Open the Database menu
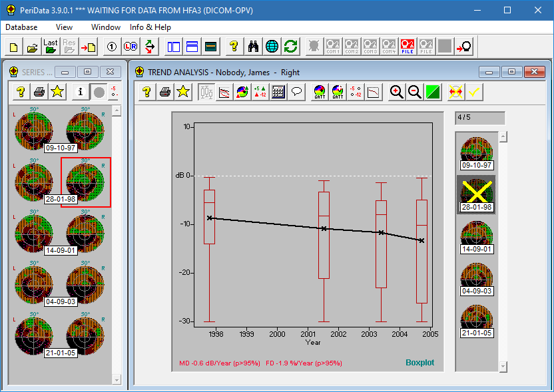The width and height of the screenshot is (554, 392). (x=21, y=27)
